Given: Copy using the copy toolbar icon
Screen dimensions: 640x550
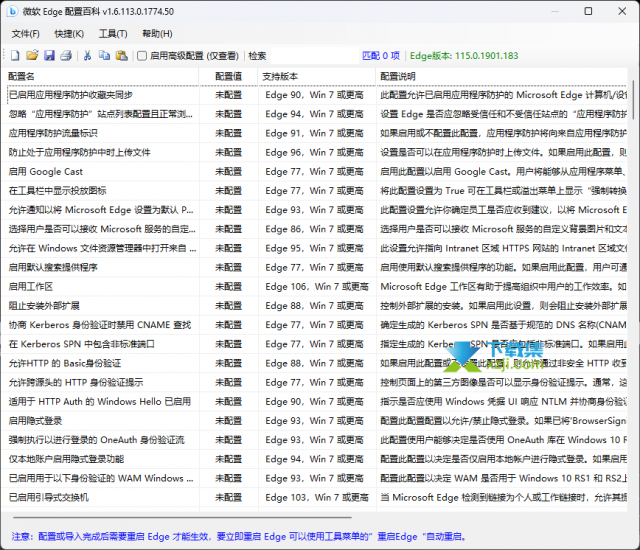Looking at the screenshot, I should coord(104,55).
